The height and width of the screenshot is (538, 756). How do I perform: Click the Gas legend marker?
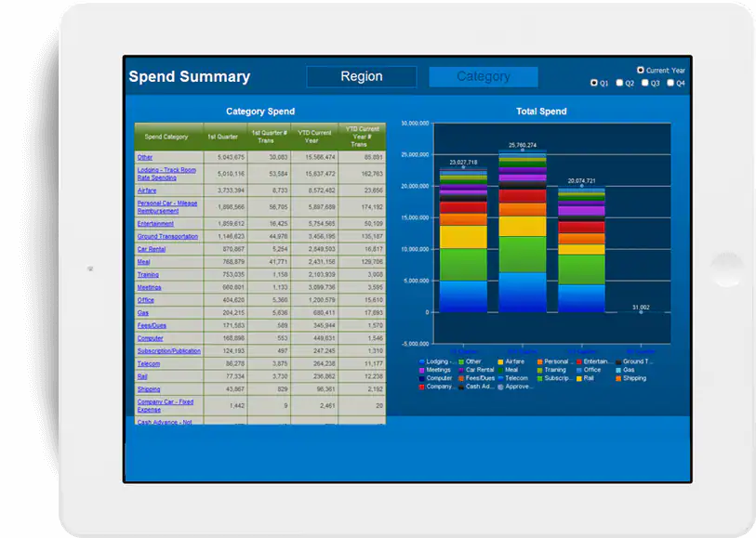pyautogui.click(x=617, y=371)
